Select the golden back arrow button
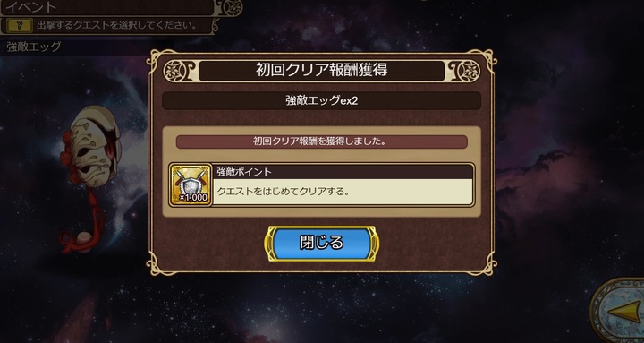Image resolution: width=644 pixels, height=343 pixels. [619, 312]
